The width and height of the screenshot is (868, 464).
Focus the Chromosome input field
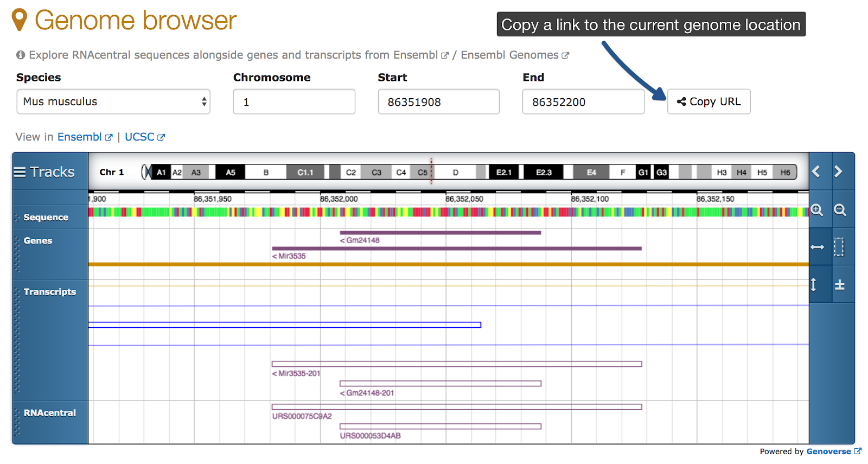click(x=294, y=101)
